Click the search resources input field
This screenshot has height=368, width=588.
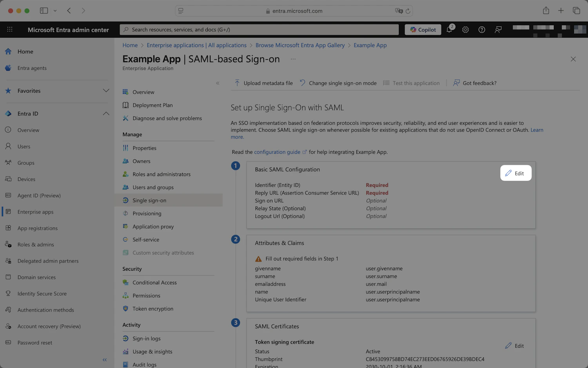click(x=259, y=29)
